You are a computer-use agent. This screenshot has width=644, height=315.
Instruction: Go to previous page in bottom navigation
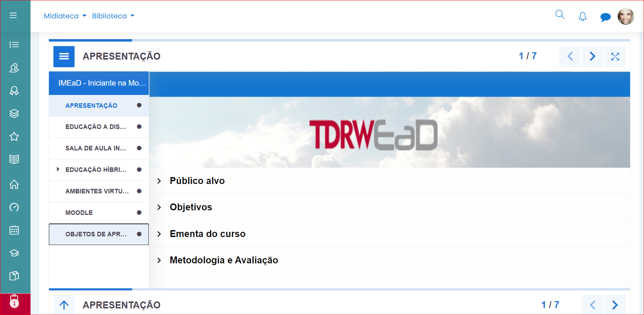click(x=593, y=305)
